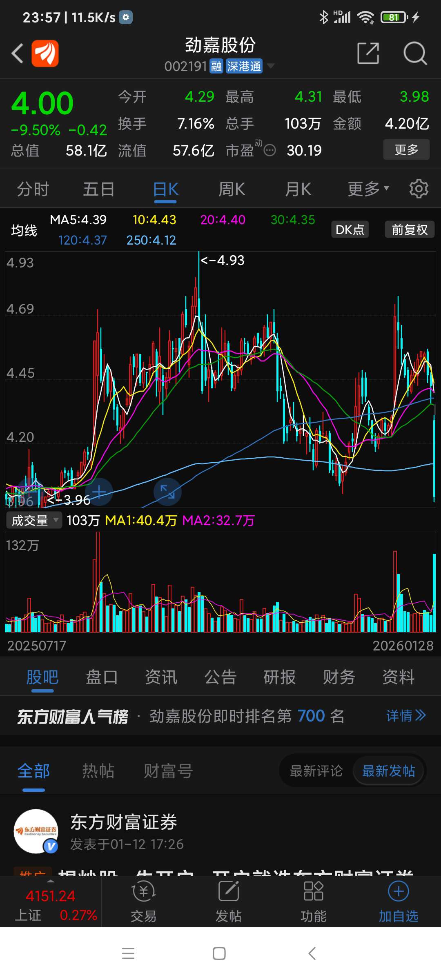Tap the 250:4.12 moving average value
The width and height of the screenshot is (441, 980).
[151, 240]
